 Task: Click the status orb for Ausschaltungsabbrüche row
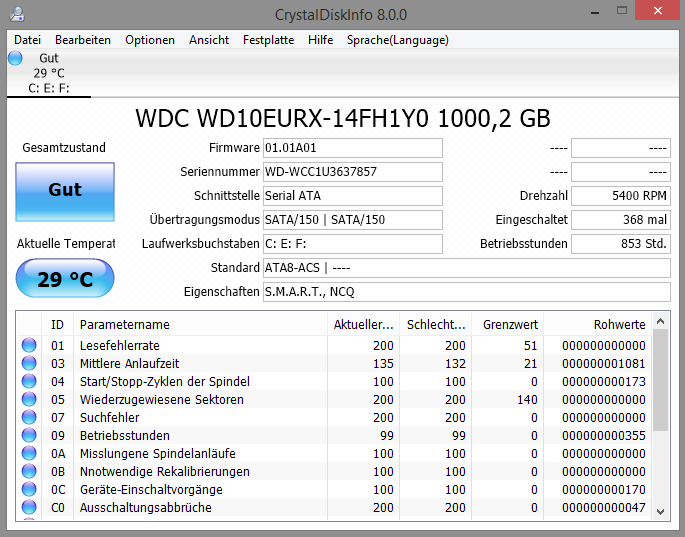29,507
